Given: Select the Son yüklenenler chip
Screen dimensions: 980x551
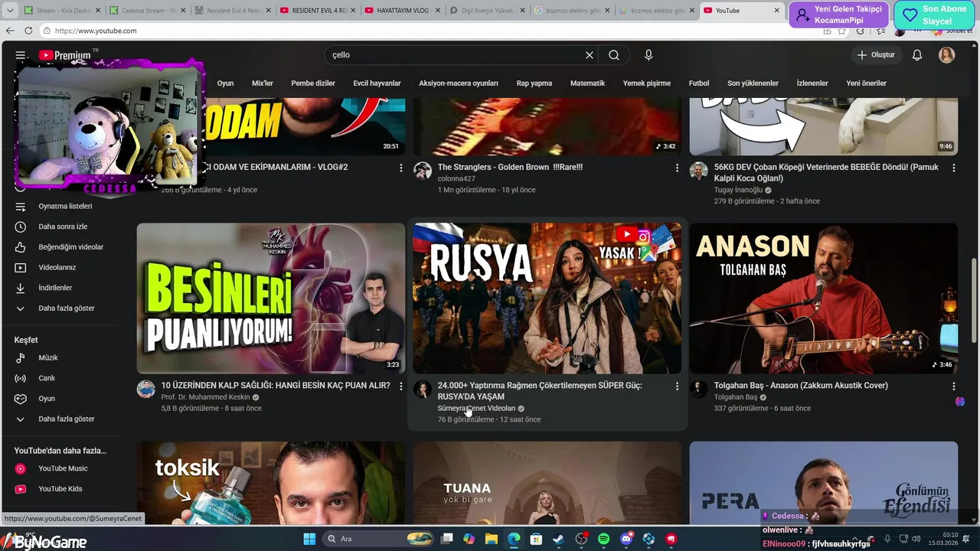Looking at the screenshot, I should (x=753, y=83).
